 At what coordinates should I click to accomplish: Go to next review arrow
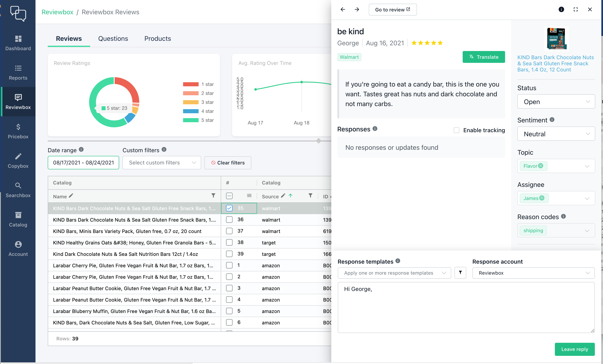pyautogui.click(x=357, y=10)
